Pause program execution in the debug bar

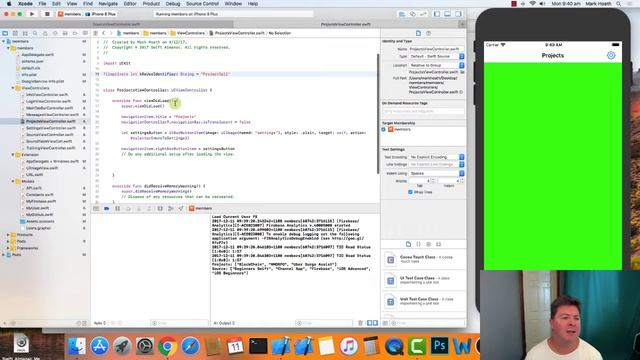click(118, 209)
